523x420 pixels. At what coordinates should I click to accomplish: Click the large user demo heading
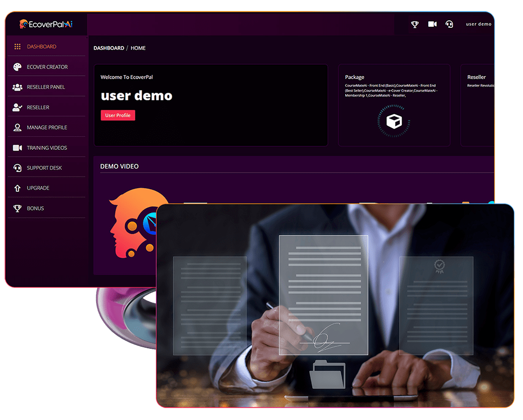click(136, 96)
